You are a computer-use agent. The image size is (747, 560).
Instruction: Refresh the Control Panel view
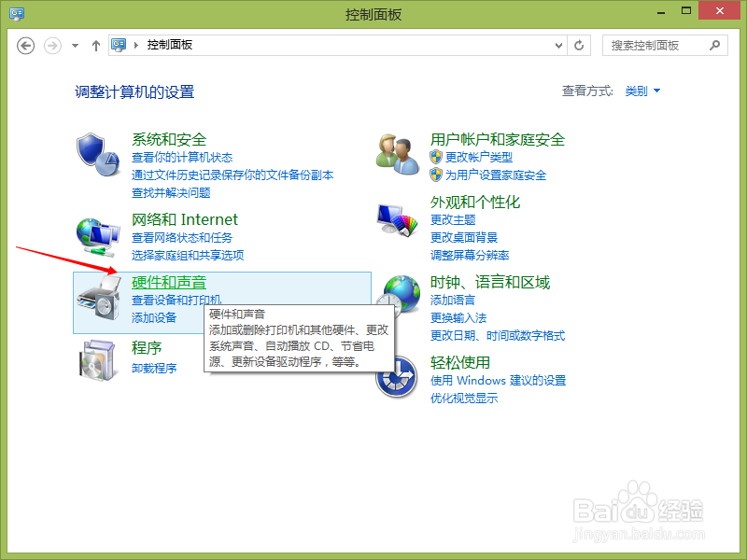[579, 45]
